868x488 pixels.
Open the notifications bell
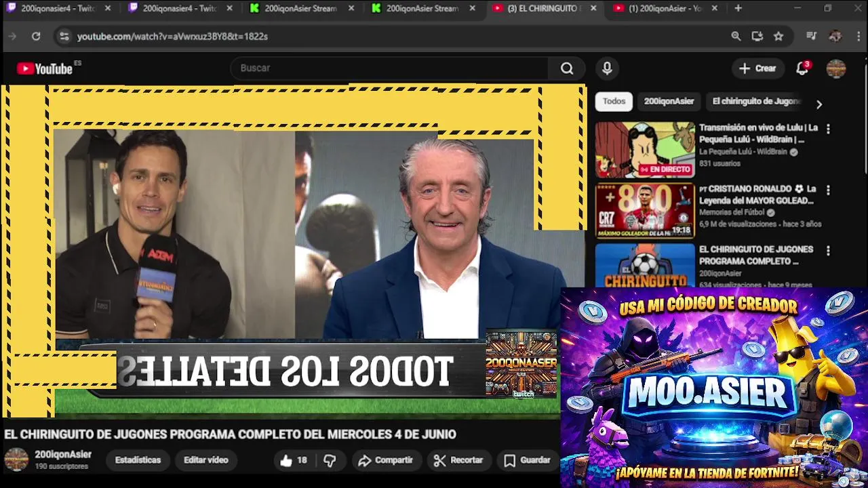[x=802, y=68]
